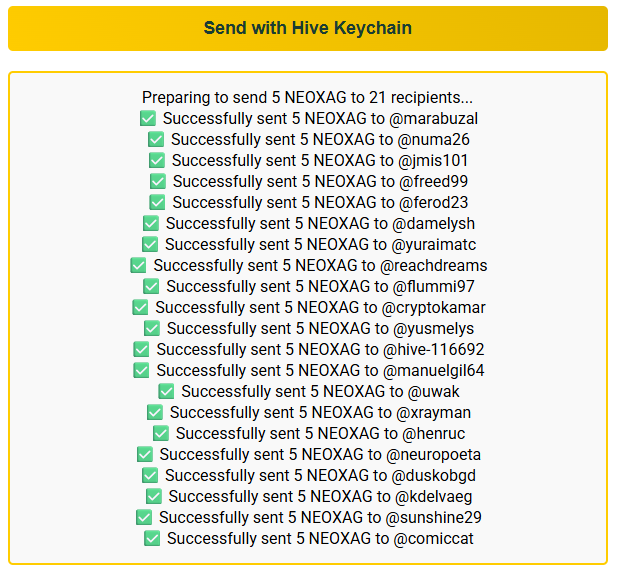Screen dimensions: 619x570
Task: Click the green check icon beside @neuropoeta
Action: (x=144, y=454)
